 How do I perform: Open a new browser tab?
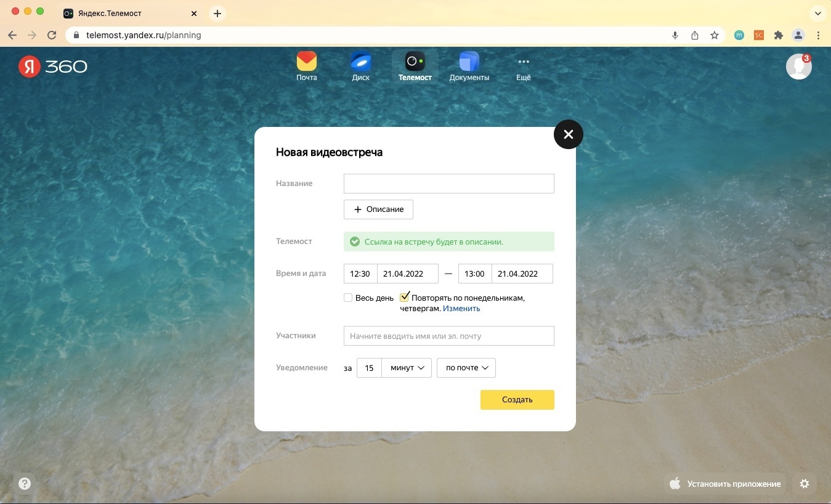click(217, 13)
